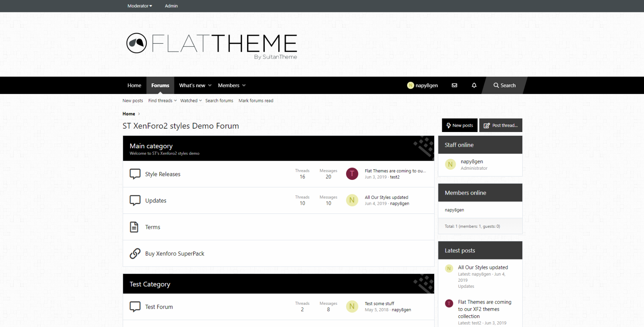Go to Home in navigation bar
This screenshot has height=327, width=644.
point(134,85)
